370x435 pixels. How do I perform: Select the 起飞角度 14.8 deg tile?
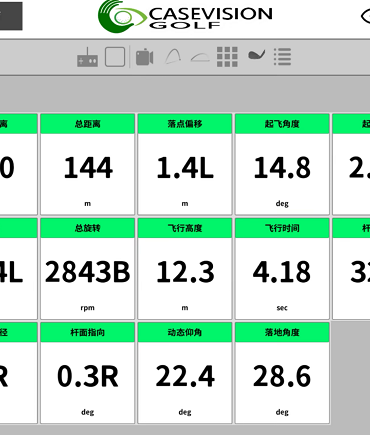coord(282,164)
